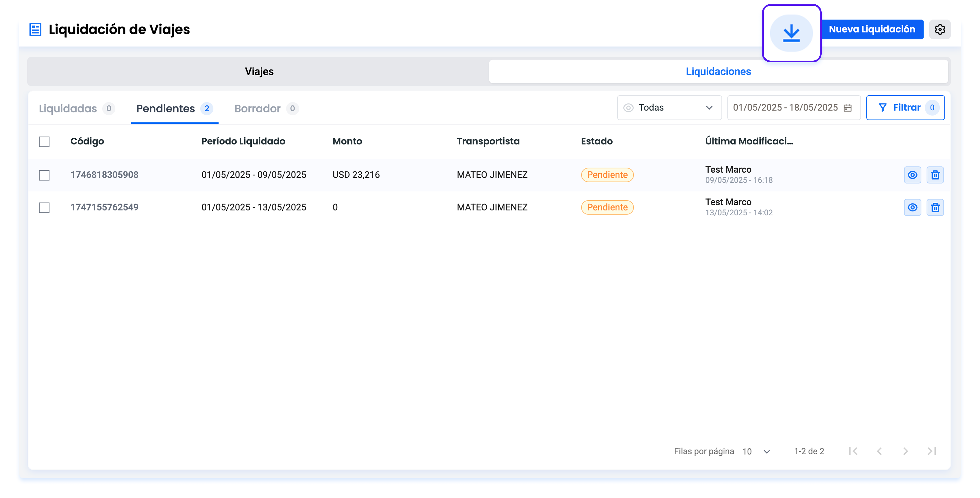Screen dimensions: 980x498
Task: Click the Nueva Liquidación button
Action: 872,29
